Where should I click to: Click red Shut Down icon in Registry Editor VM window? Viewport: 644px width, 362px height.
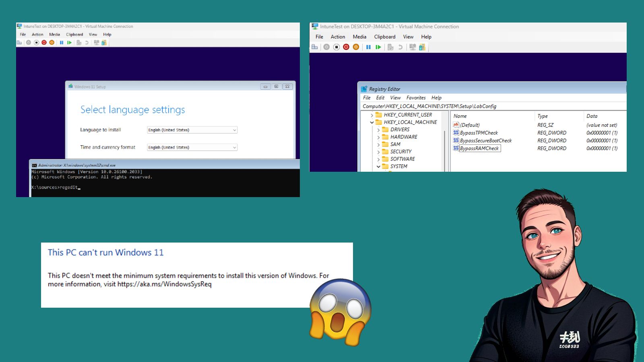346,47
